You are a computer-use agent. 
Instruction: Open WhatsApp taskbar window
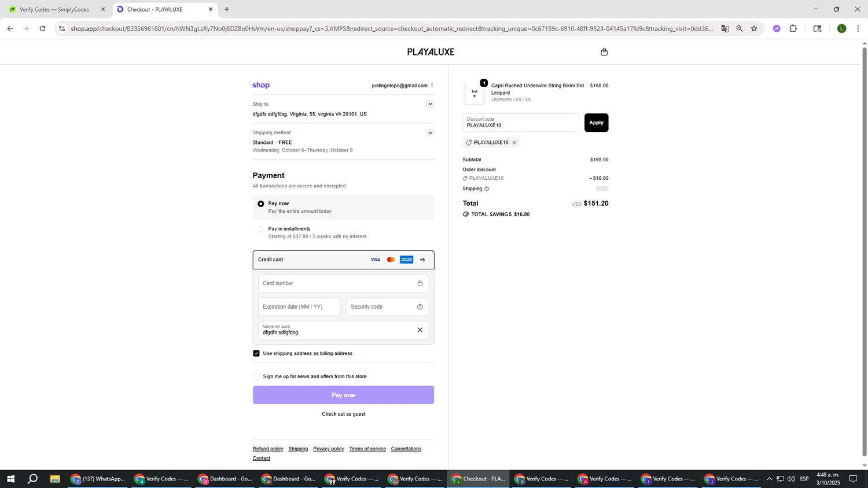click(98, 479)
